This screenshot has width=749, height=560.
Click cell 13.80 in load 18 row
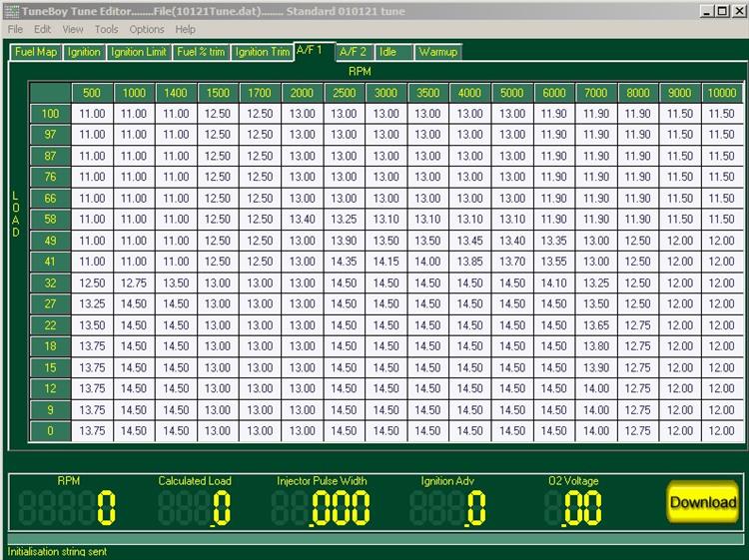click(x=595, y=346)
